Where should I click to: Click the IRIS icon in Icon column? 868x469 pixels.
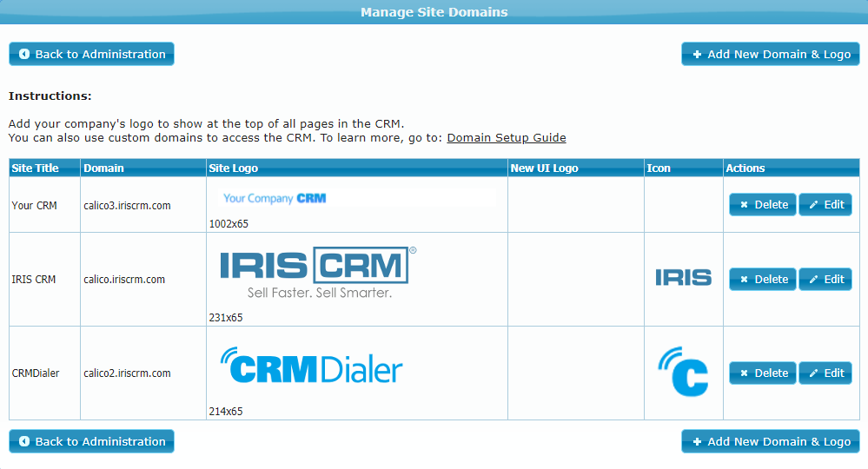pyautogui.click(x=684, y=278)
